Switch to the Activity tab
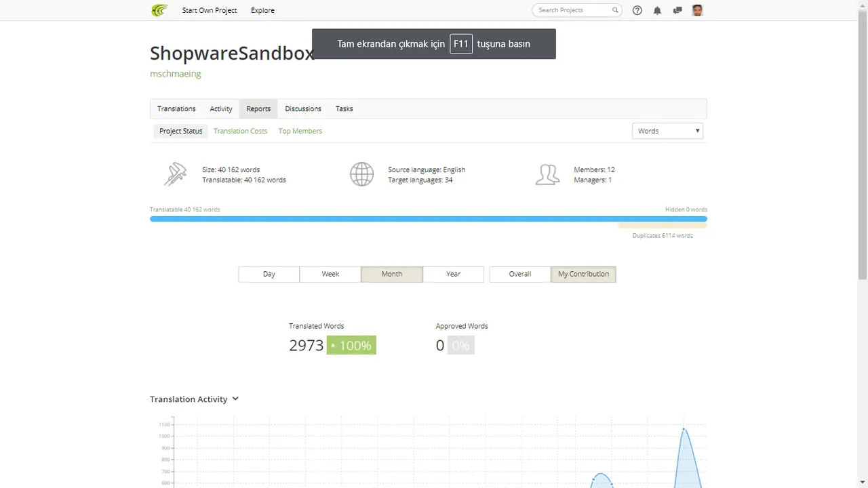This screenshot has width=868, height=488. [221, 108]
